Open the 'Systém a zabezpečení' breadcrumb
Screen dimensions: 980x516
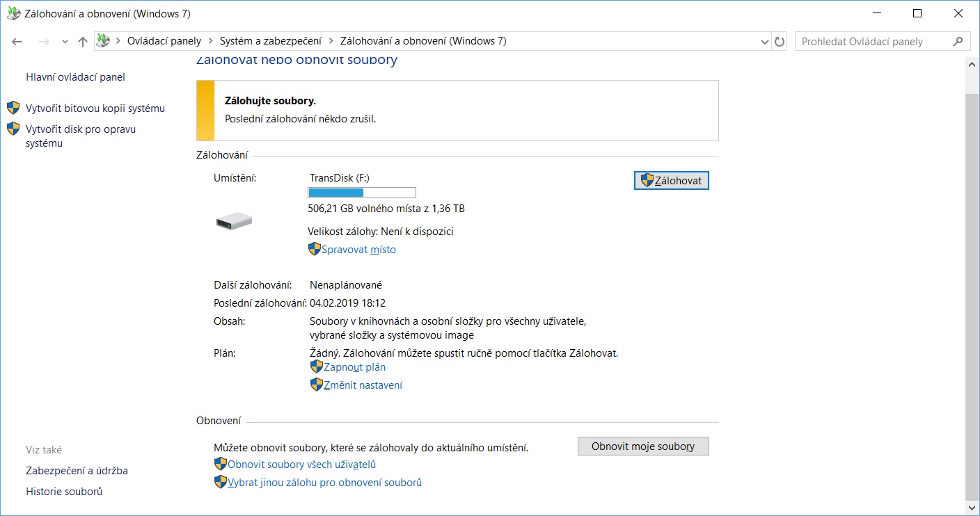270,41
